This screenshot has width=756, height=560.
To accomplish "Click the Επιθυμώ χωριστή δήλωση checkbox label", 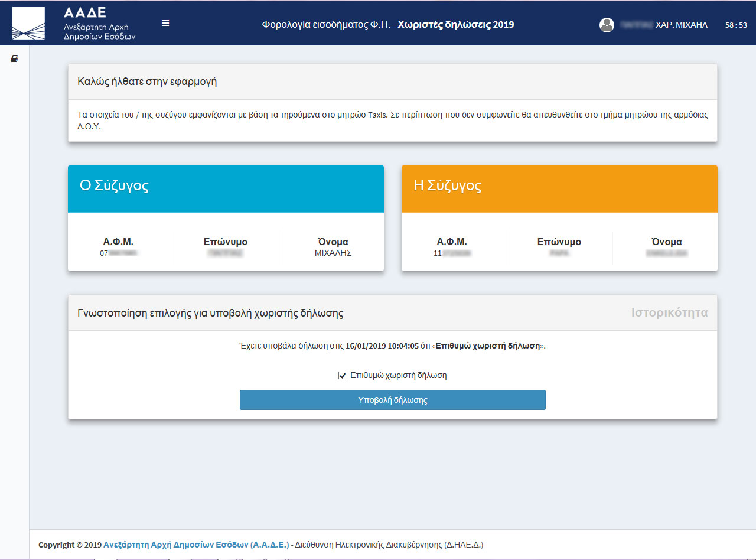I will [x=398, y=376].
